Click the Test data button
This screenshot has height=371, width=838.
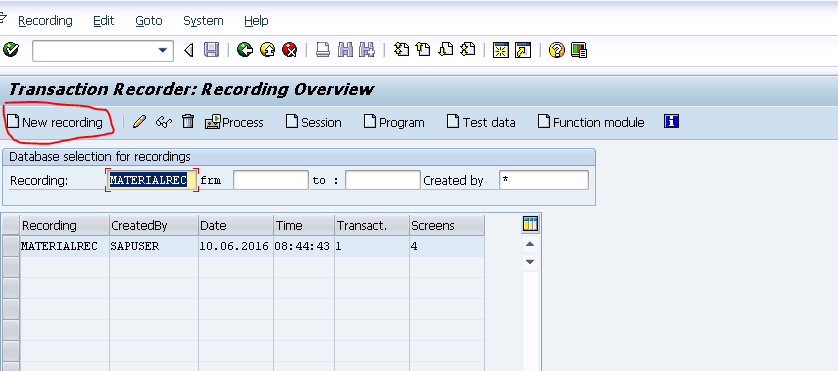pos(481,122)
